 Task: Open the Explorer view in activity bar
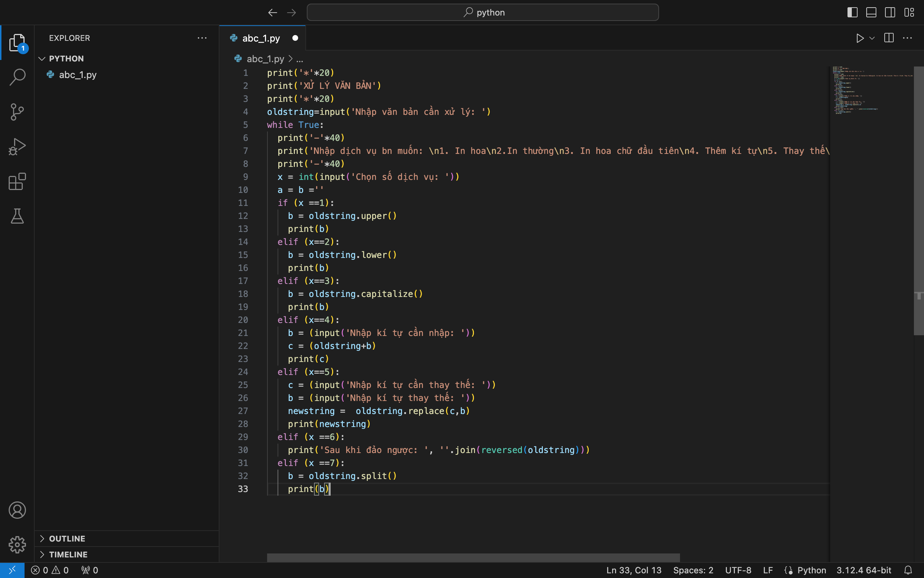pyautogui.click(x=17, y=42)
